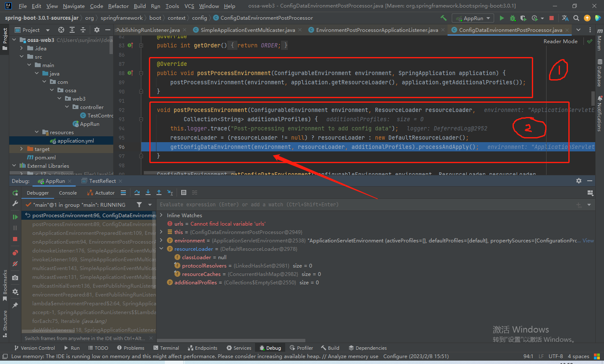Switch to the Actuator tab
604x364 pixels.
[101, 193]
